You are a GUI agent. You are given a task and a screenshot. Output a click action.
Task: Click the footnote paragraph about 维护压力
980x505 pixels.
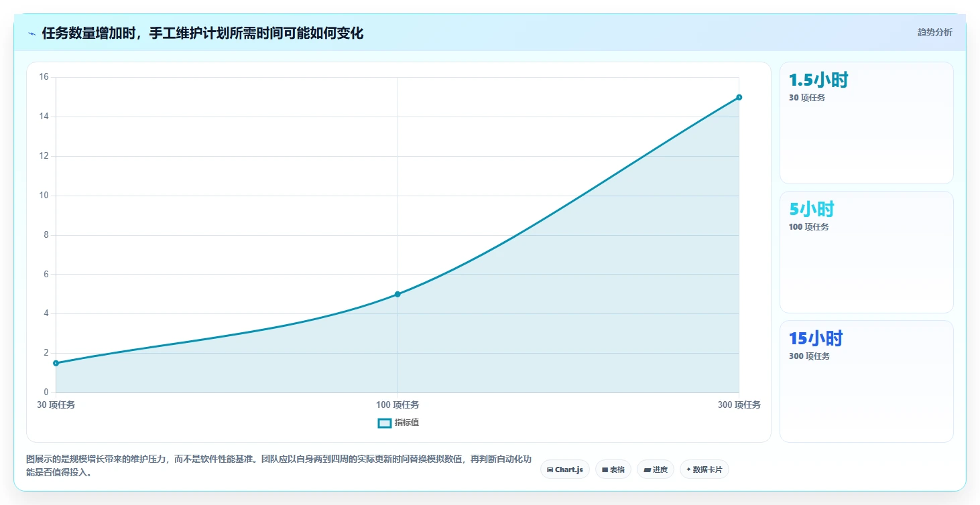[279, 465]
